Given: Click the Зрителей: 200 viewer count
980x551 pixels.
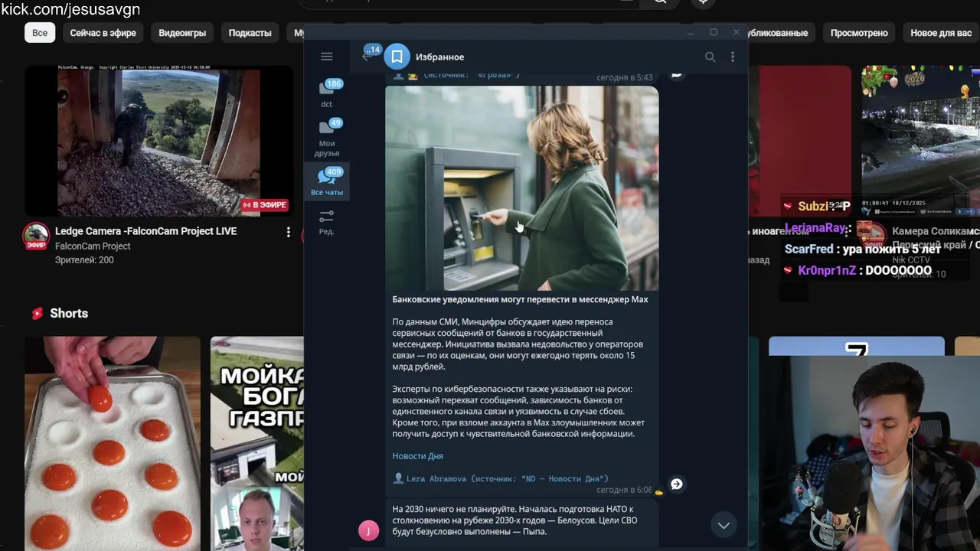Looking at the screenshot, I should point(84,260).
